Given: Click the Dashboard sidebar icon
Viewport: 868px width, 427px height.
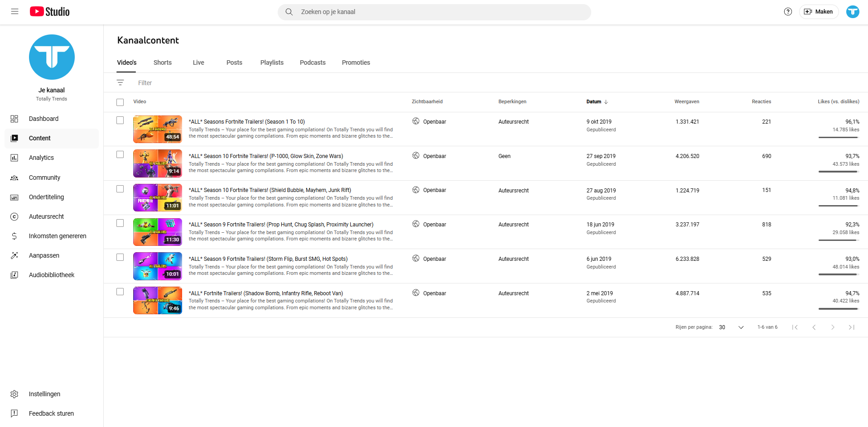Looking at the screenshot, I should pyautogui.click(x=14, y=119).
